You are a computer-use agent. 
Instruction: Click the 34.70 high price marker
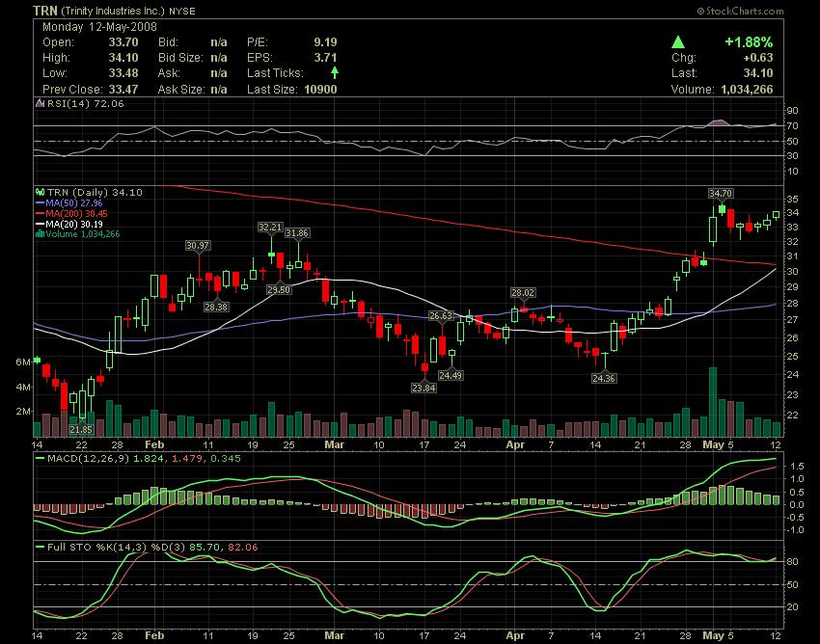coord(720,194)
